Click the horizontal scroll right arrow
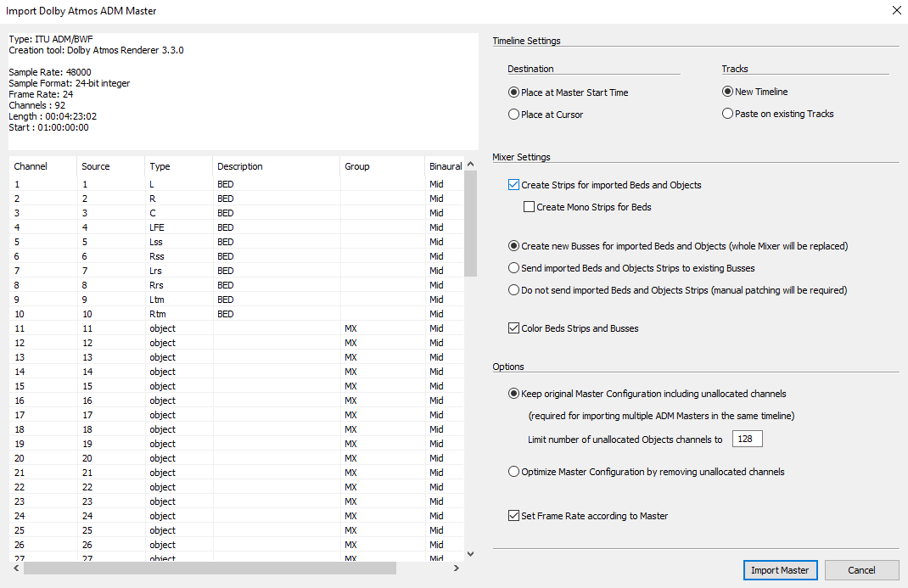The height and width of the screenshot is (588, 908). [x=457, y=568]
